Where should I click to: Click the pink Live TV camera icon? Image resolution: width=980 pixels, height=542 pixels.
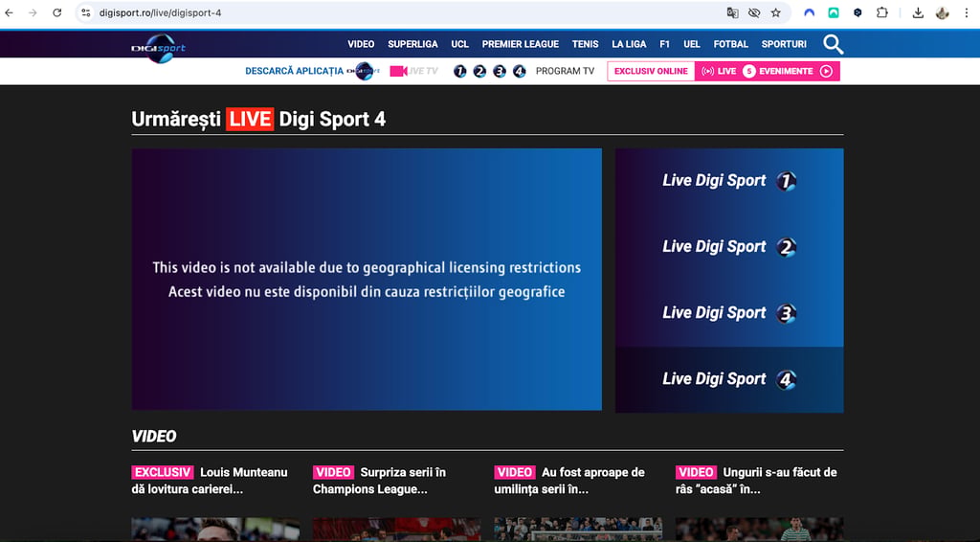click(x=399, y=71)
